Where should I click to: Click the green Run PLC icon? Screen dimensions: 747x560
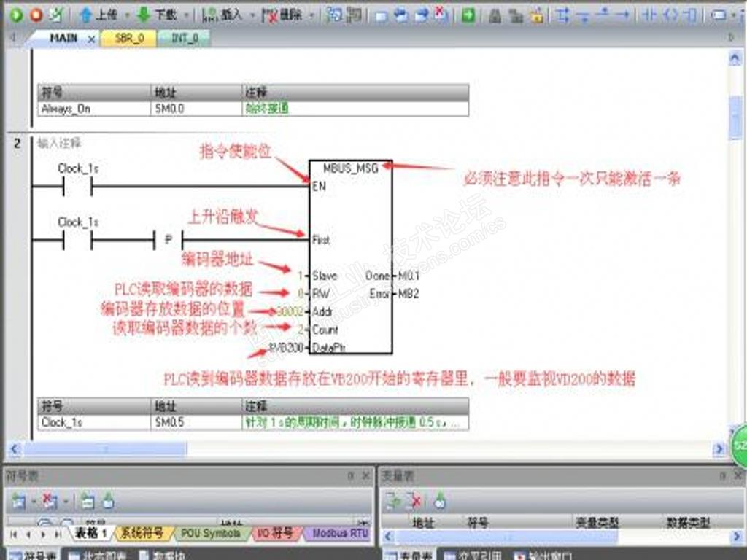(16, 15)
